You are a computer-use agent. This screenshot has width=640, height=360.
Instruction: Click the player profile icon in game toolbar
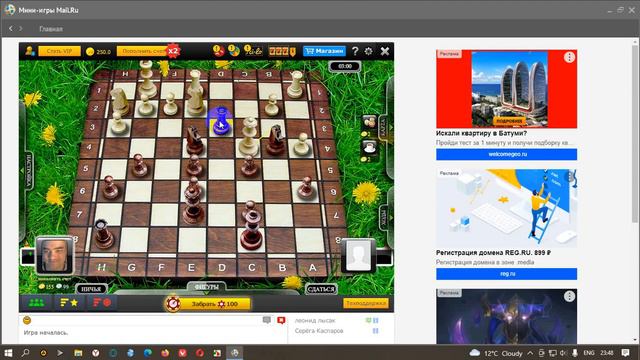point(29,51)
